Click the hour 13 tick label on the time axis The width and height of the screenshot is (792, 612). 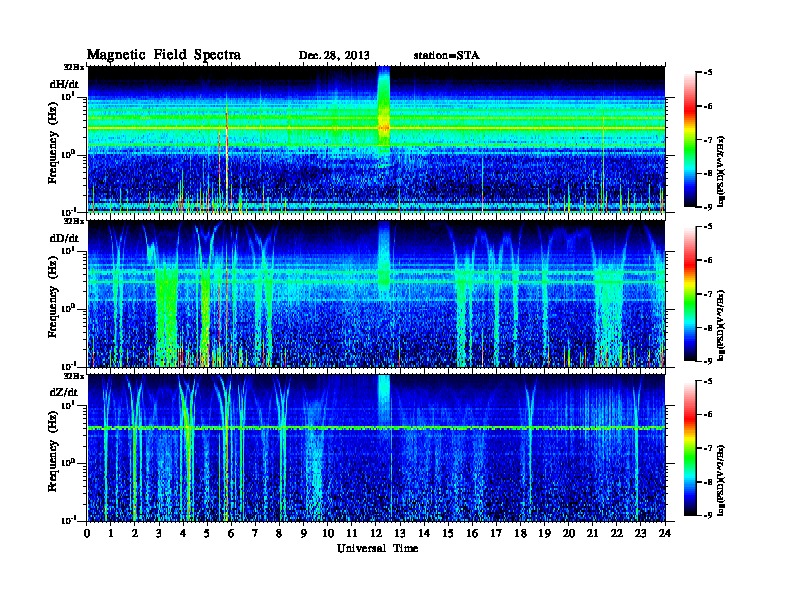(400, 533)
